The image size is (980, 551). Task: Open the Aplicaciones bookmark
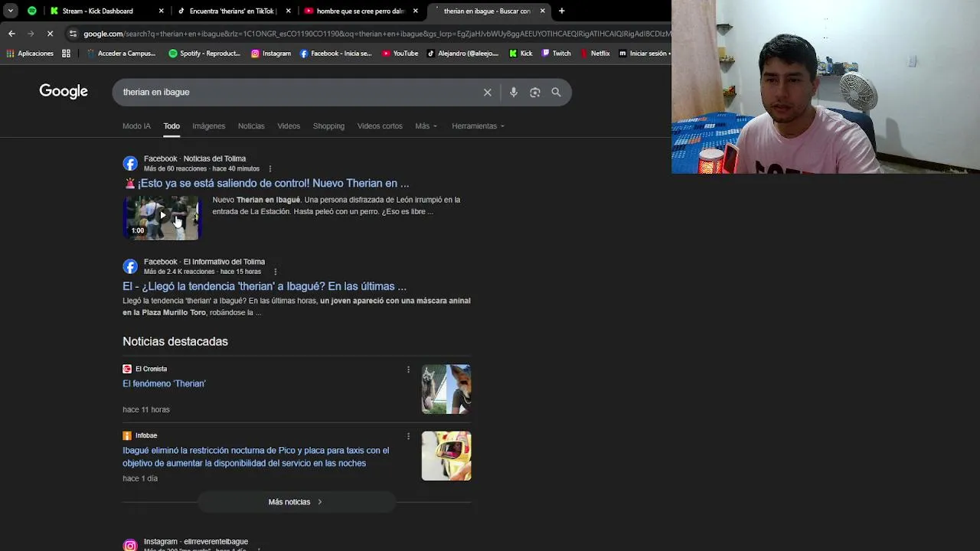pos(30,54)
